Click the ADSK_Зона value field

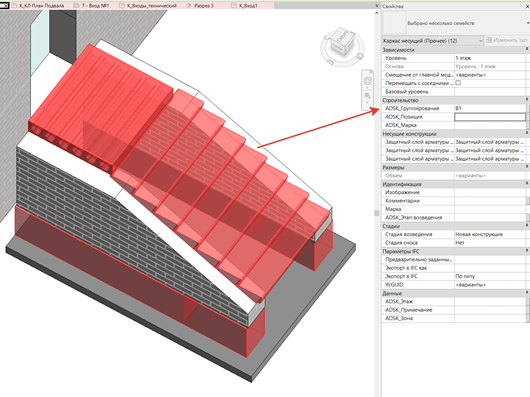coord(490,318)
